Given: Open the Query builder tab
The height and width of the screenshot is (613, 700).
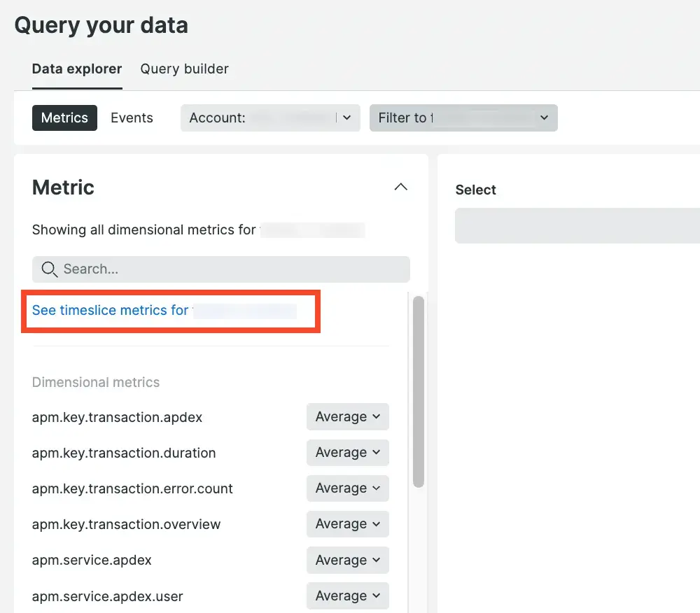Looking at the screenshot, I should click(x=184, y=69).
